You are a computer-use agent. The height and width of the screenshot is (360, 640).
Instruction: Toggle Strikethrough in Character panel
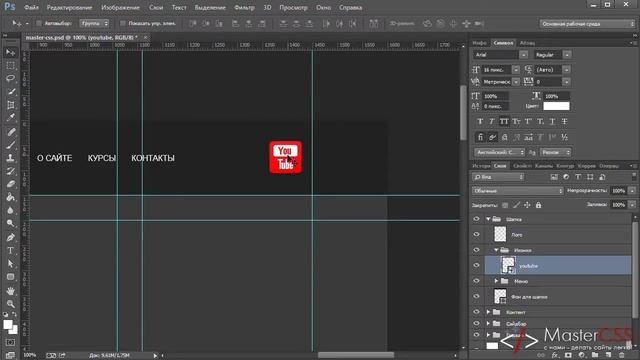pos(564,121)
